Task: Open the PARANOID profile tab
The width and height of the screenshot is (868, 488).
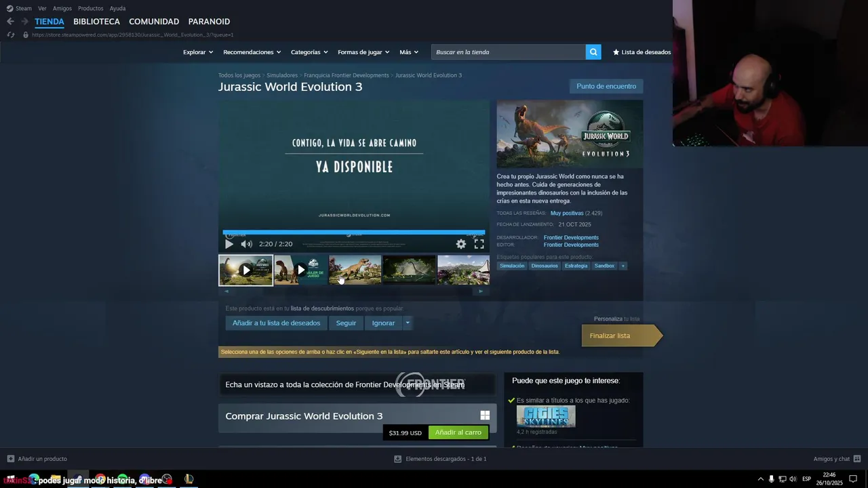Action: (x=209, y=22)
